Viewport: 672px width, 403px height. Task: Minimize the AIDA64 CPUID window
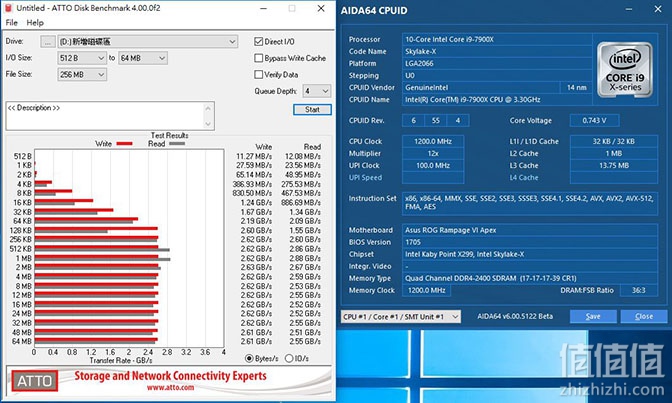coord(629,9)
